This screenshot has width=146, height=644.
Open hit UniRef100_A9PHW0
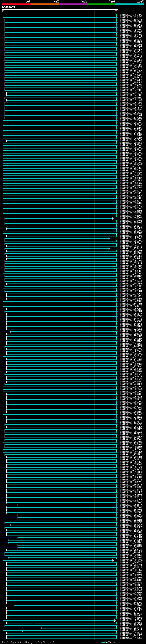pos(131,30)
